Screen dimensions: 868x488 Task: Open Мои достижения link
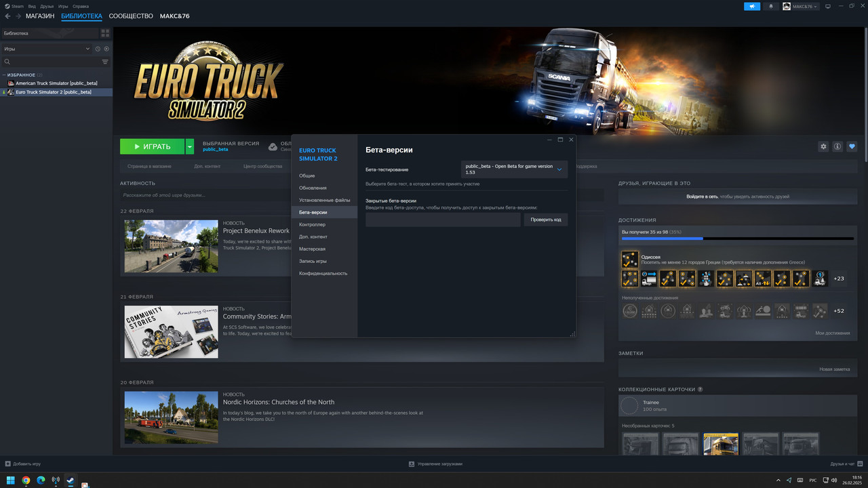(x=833, y=333)
